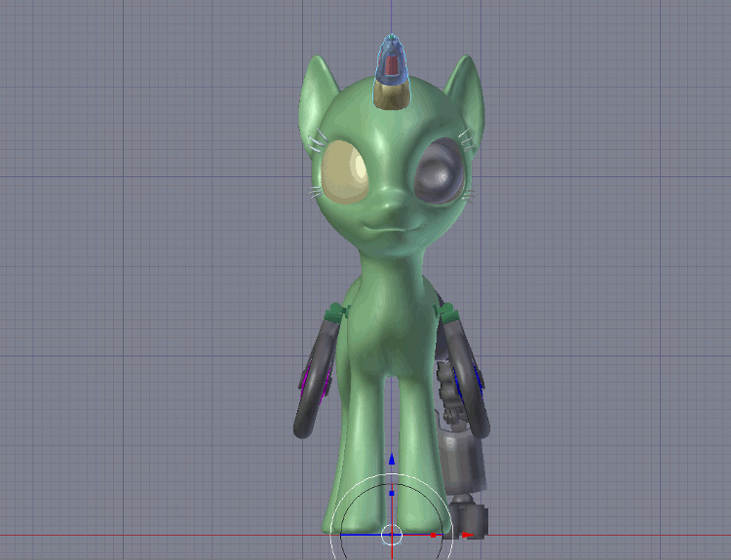Screen dimensions: 731x560
Task: Click the blue square Z-axis scale handle
Action: 392,493
